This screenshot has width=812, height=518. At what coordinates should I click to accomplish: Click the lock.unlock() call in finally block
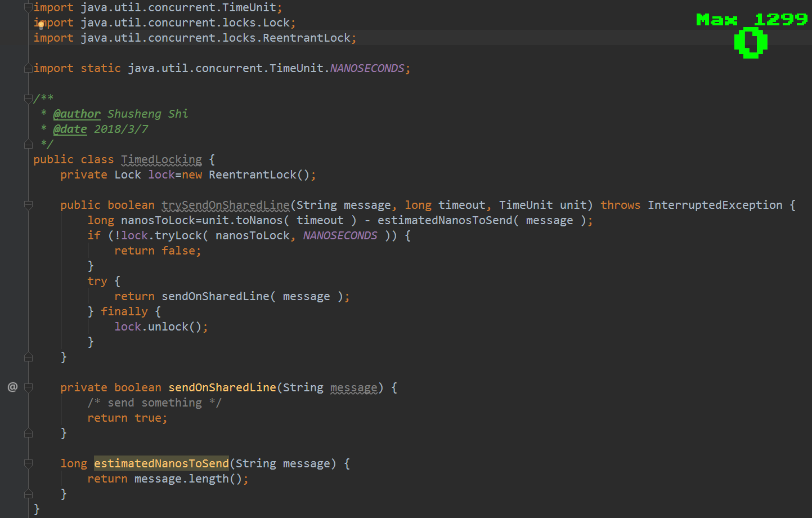[x=161, y=327]
